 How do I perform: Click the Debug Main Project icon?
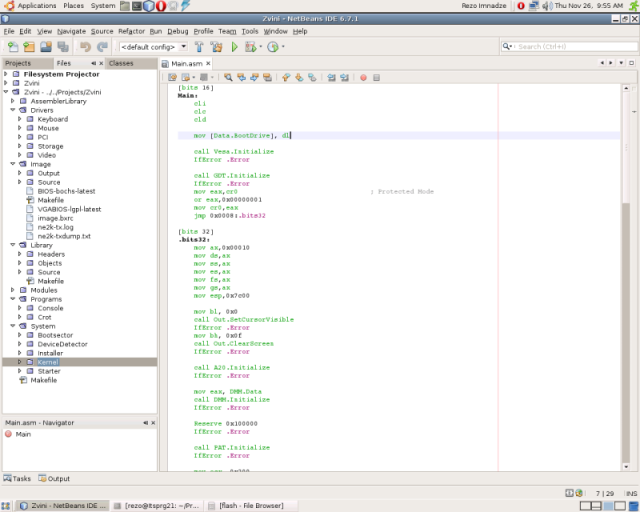[250, 47]
